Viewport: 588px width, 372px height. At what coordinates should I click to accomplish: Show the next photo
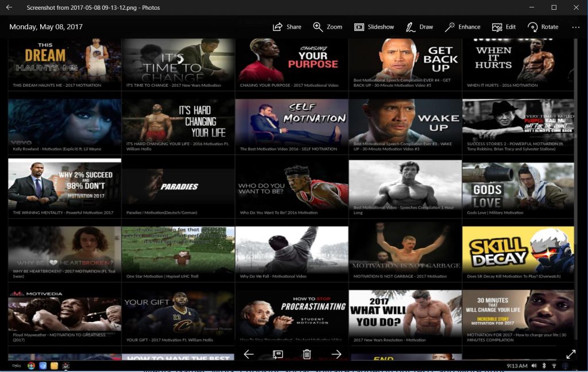pos(336,354)
